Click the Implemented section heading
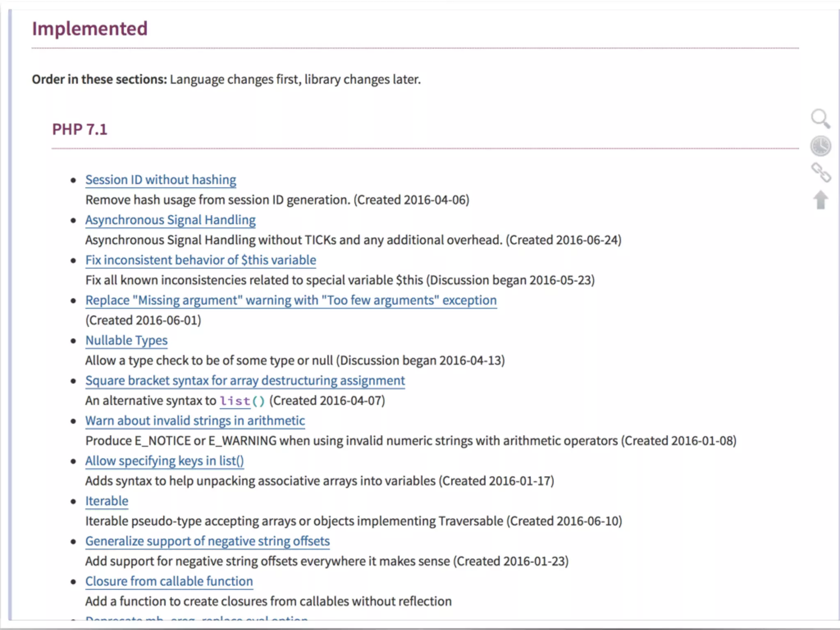The height and width of the screenshot is (630, 840). [x=90, y=29]
